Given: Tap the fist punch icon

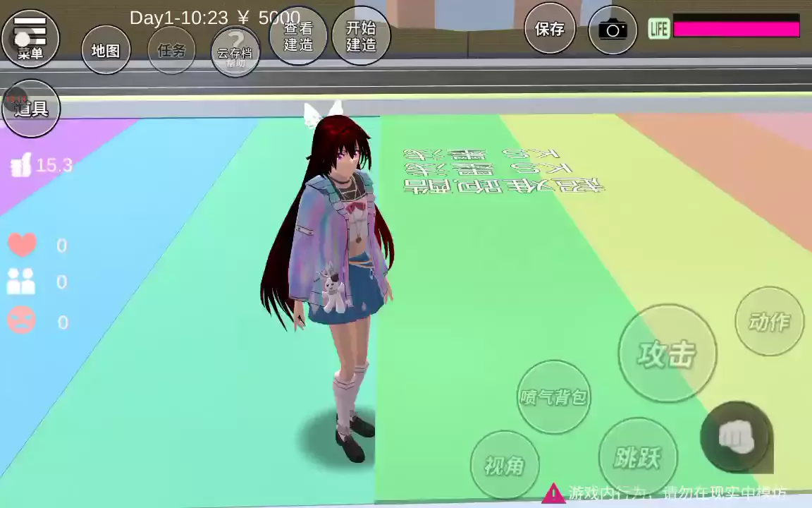Looking at the screenshot, I should pos(737,437).
